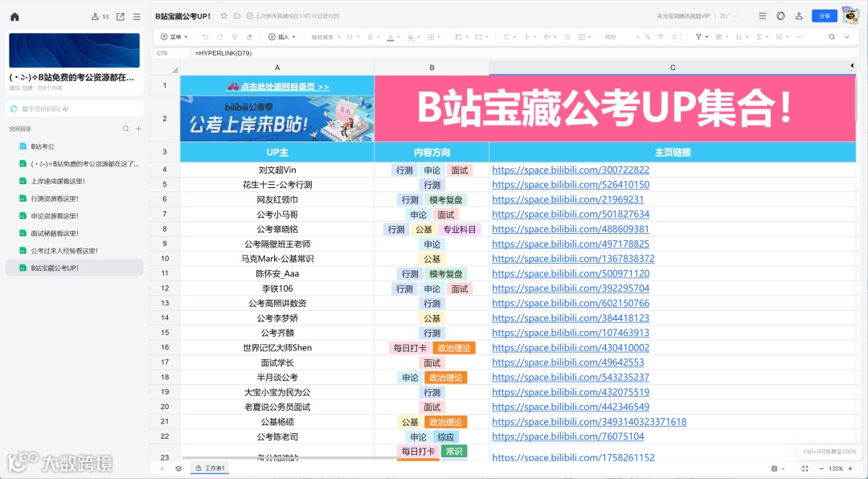The width and height of the screenshot is (868, 479).
Task: Open the freeze rows/columns icon
Action: click(781, 37)
